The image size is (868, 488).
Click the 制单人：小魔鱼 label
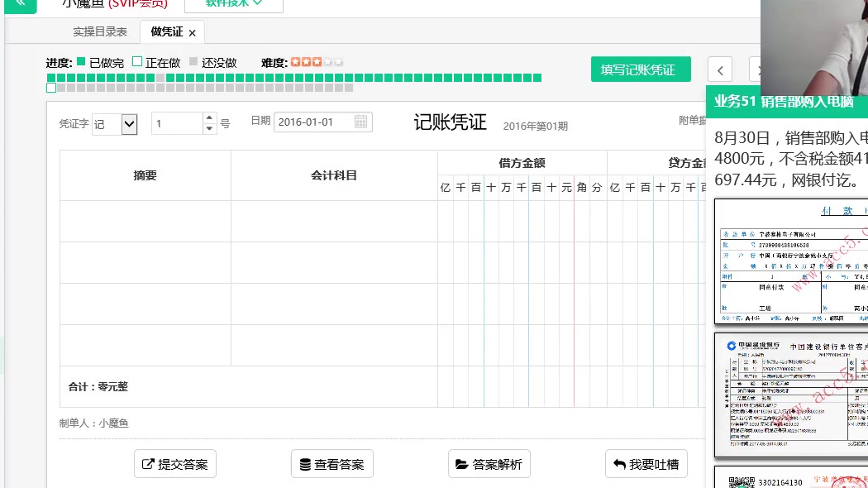point(94,423)
